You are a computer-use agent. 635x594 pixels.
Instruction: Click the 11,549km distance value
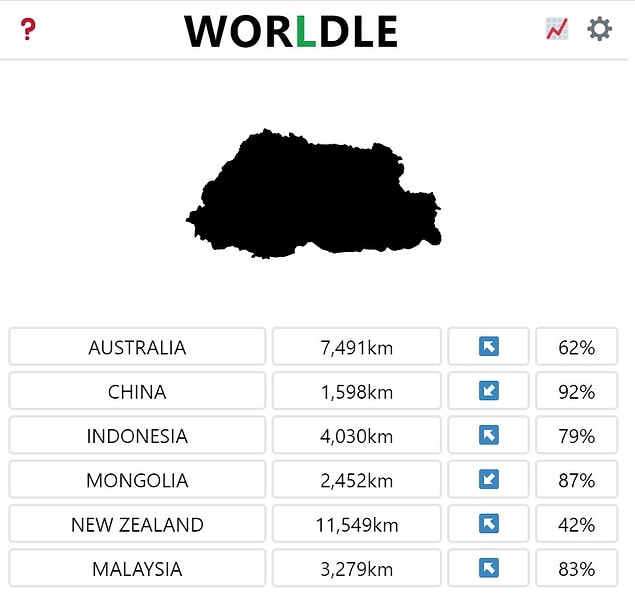click(357, 524)
